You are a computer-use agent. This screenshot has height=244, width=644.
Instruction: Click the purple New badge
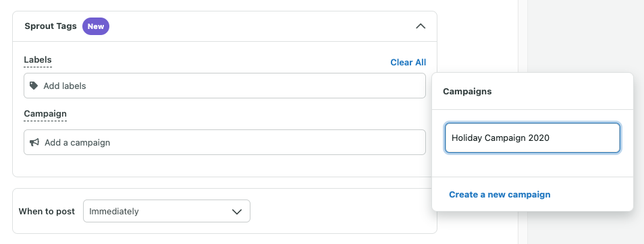pyautogui.click(x=96, y=26)
